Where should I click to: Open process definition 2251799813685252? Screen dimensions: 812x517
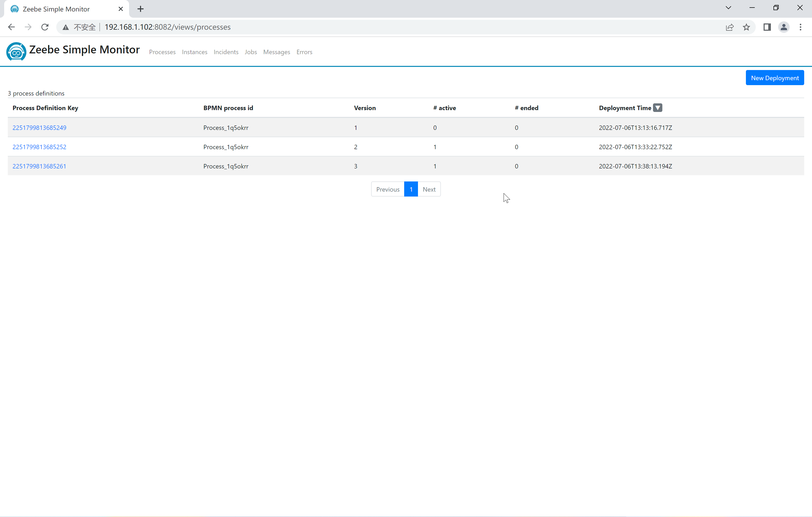40,147
